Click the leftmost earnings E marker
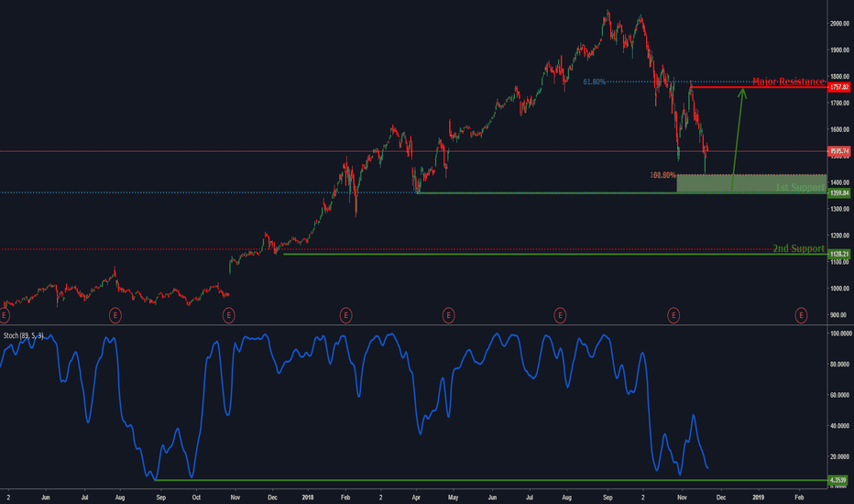854x504 pixels. [5, 315]
